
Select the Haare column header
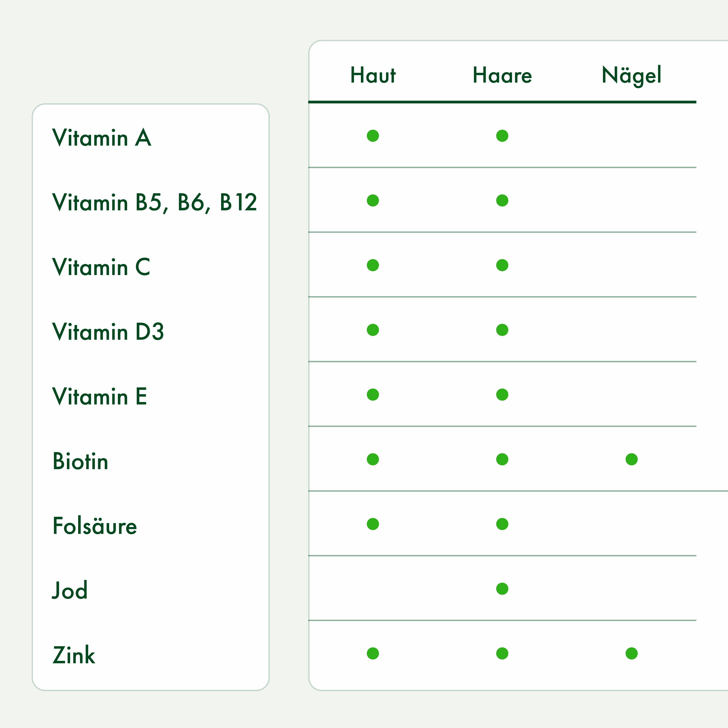pos(502,75)
